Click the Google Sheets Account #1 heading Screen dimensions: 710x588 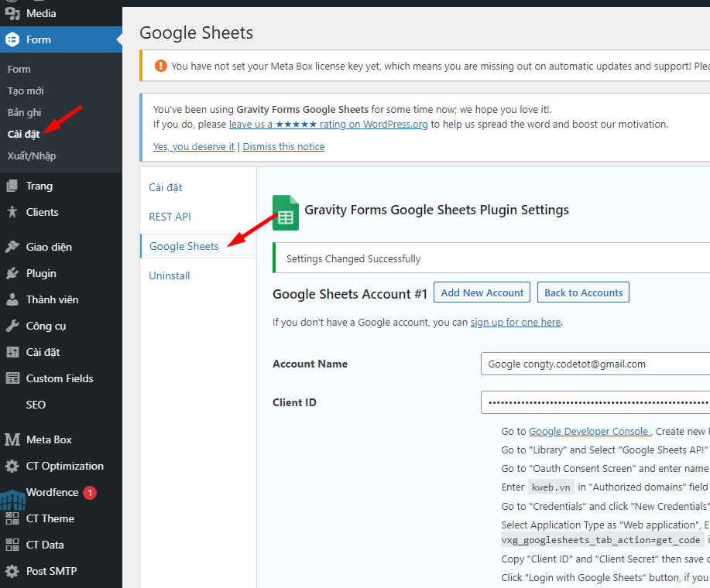tap(349, 294)
